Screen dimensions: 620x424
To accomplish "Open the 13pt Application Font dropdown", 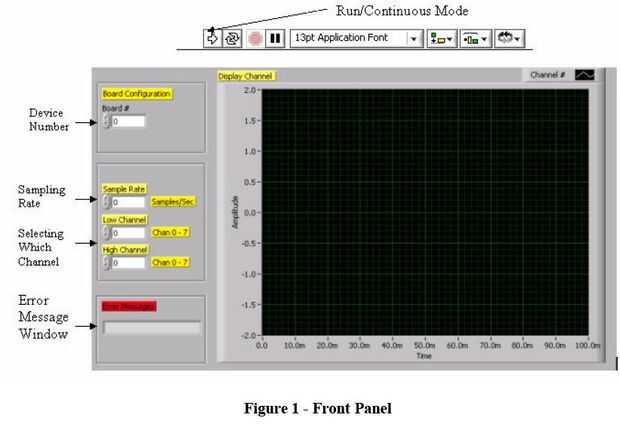I will pyautogui.click(x=357, y=38).
